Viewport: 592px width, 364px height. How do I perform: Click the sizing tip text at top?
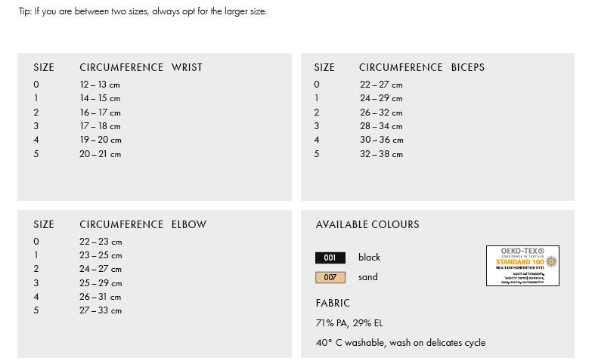coord(143,12)
